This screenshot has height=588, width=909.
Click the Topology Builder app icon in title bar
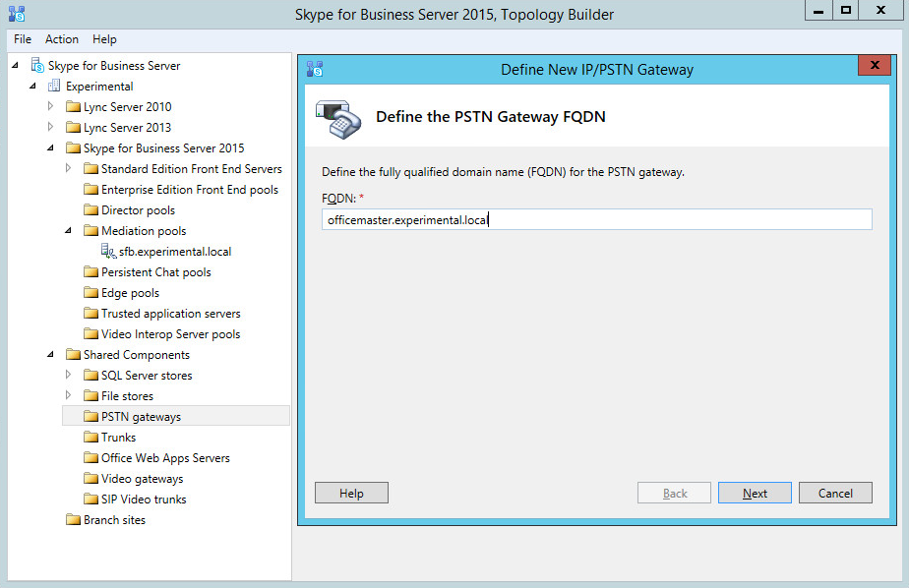(15, 14)
